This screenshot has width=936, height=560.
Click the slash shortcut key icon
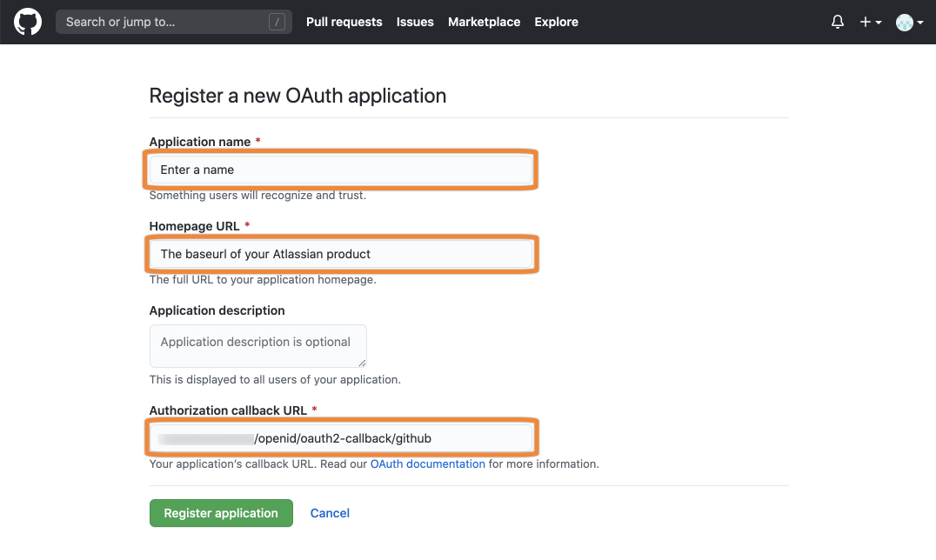[x=277, y=23]
